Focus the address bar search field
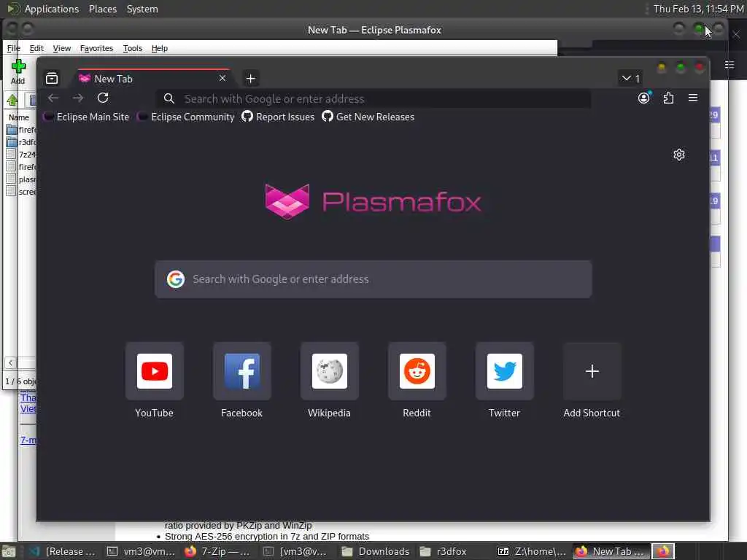 coord(373,98)
